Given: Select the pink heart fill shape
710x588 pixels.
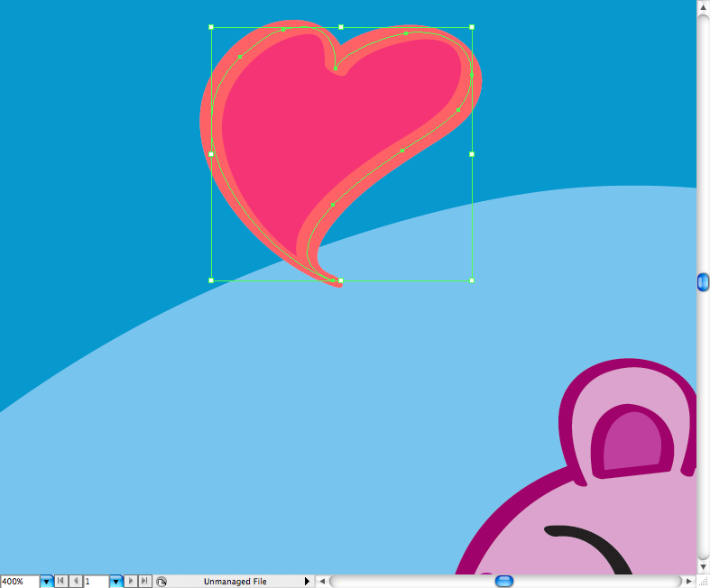Looking at the screenshot, I should click(x=343, y=126).
